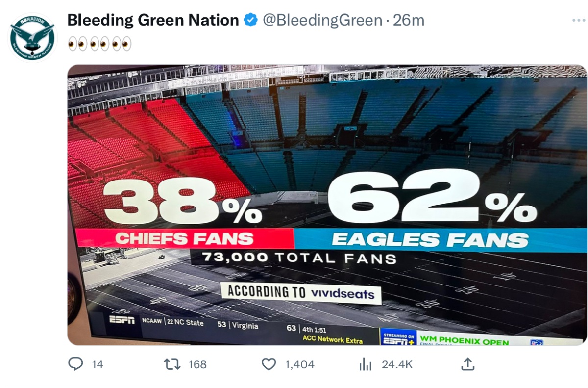Click the reply speech bubble icon
Viewport: 588px width, 388px height.
coord(75,364)
